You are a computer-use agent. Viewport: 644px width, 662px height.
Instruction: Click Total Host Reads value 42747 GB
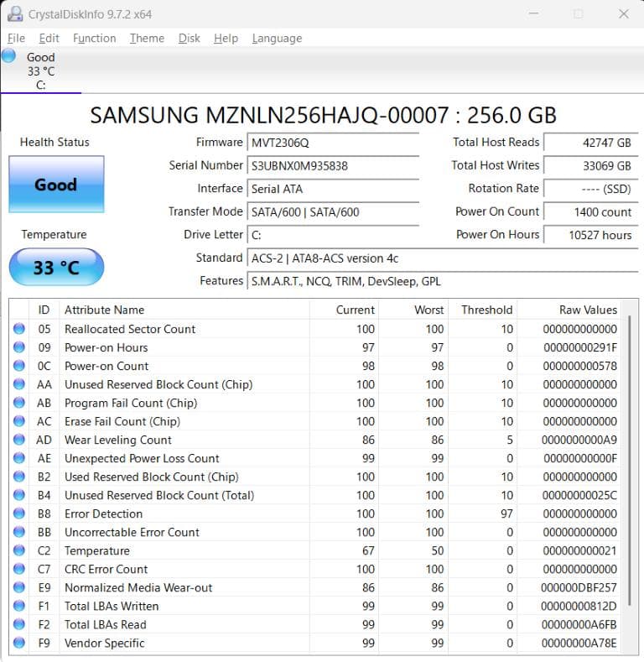point(591,143)
